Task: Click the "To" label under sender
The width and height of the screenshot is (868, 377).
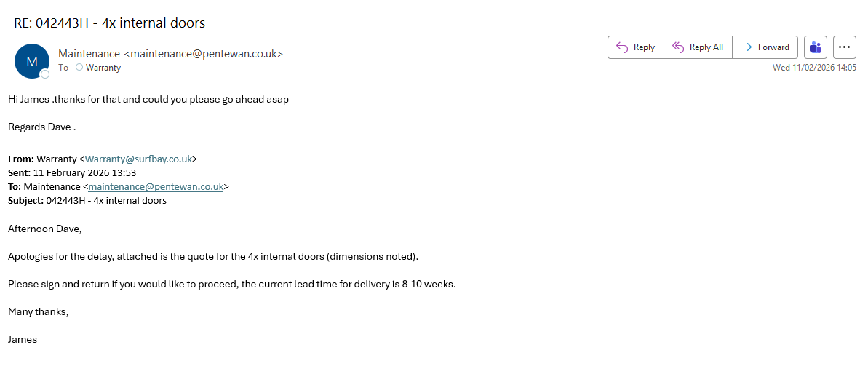Action: click(63, 68)
